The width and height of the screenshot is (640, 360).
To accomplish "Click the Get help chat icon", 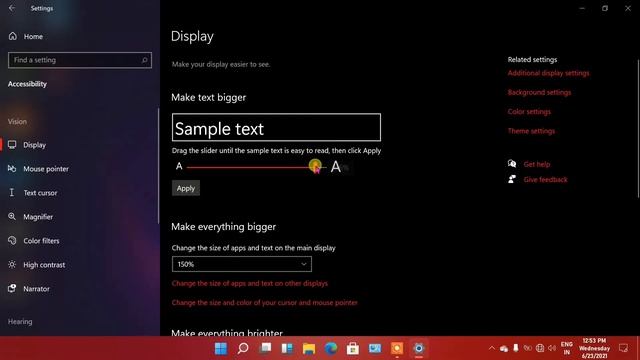I will pyautogui.click(x=512, y=164).
